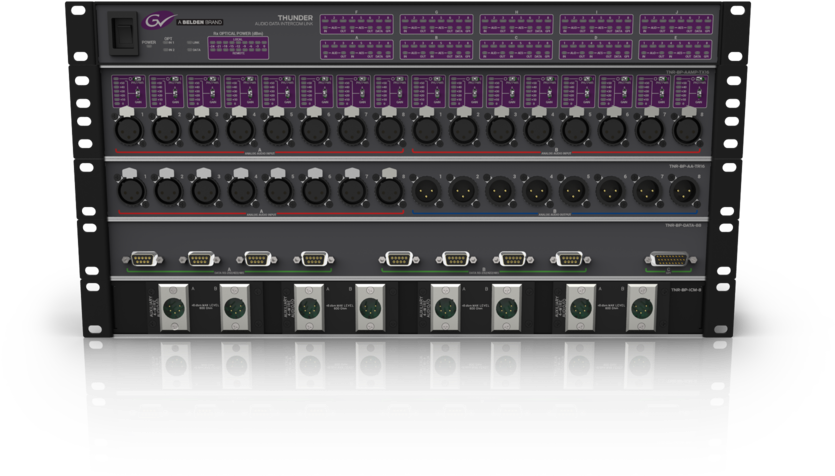Click male XLR output 3 on AA-TR16 panel
The height and width of the screenshot is (476, 835).
[500, 190]
